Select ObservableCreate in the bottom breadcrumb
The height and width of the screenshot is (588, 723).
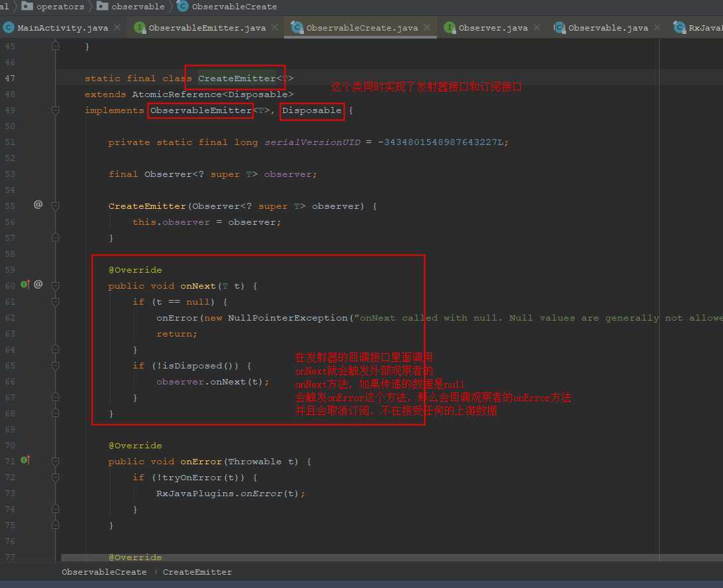tap(104, 572)
